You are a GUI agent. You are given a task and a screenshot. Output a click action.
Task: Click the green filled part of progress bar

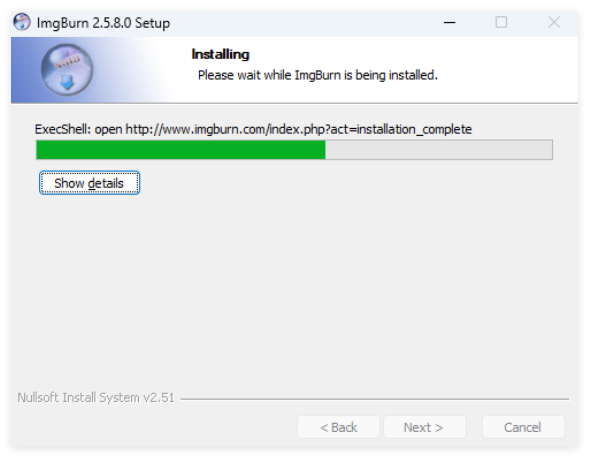pos(181,150)
